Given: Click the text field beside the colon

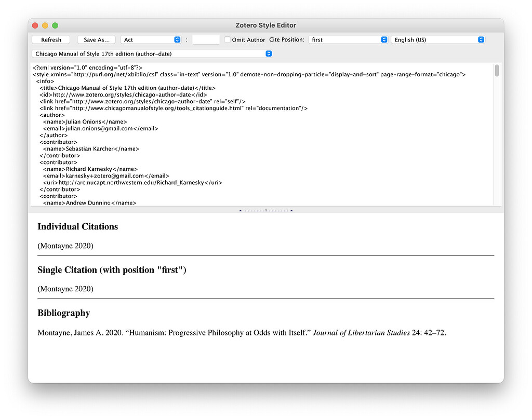Looking at the screenshot, I should tap(206, 39).
